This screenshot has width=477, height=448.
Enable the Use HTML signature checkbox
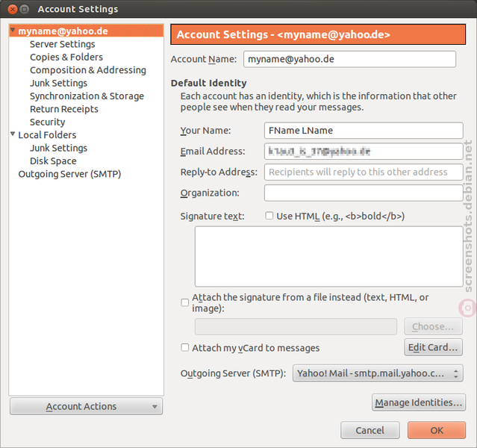pos(269,216)
